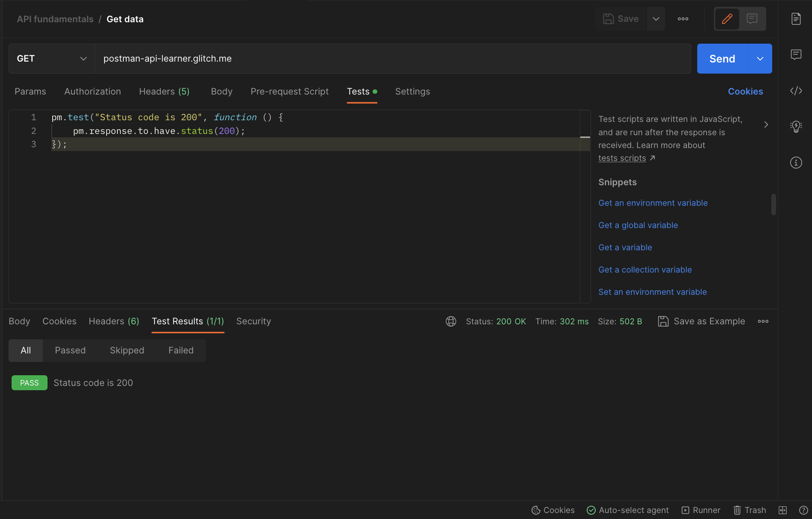Open the Postbot lightbulb assistant
The image size is (812, 519).
(796, 126)
